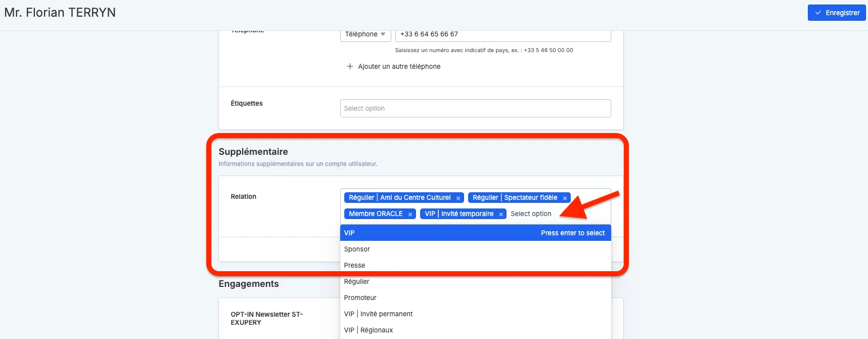Image resolution: width=868 pixels, height=339 pixels.
Task: Click the "Membre ORACLE" tag label
Action: pos(376,214)
